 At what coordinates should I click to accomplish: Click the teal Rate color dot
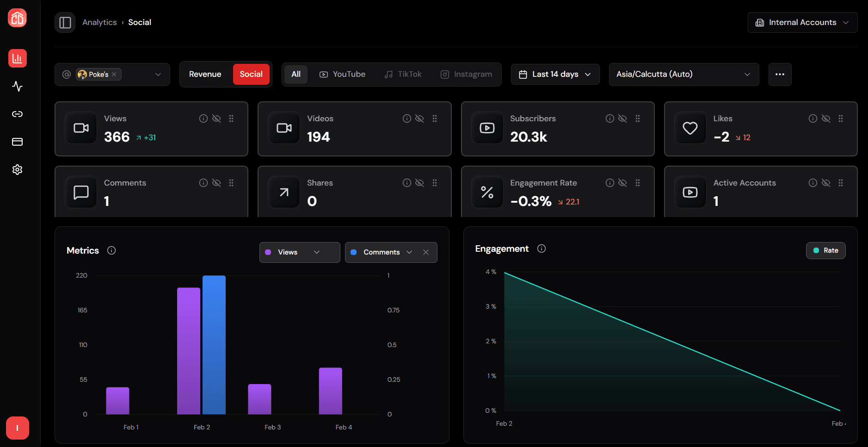[816, 250]
